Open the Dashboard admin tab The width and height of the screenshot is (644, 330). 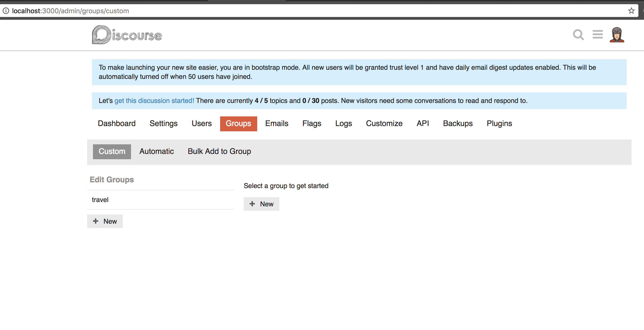tap(117, 123)
